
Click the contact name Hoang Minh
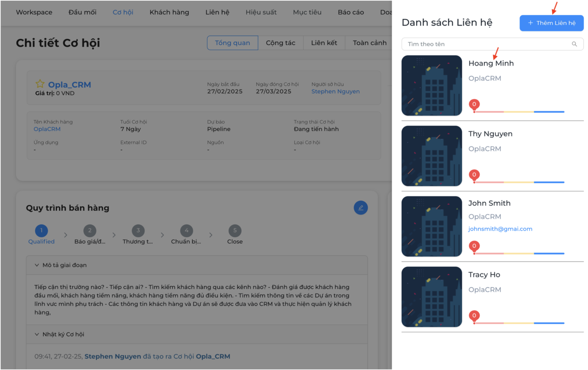pyautogui.click(x=491, y=63)
